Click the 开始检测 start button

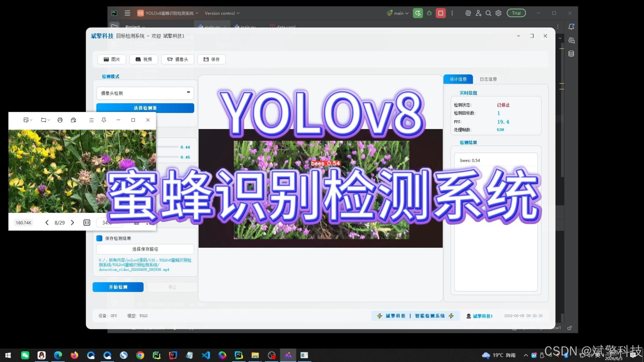118,287
